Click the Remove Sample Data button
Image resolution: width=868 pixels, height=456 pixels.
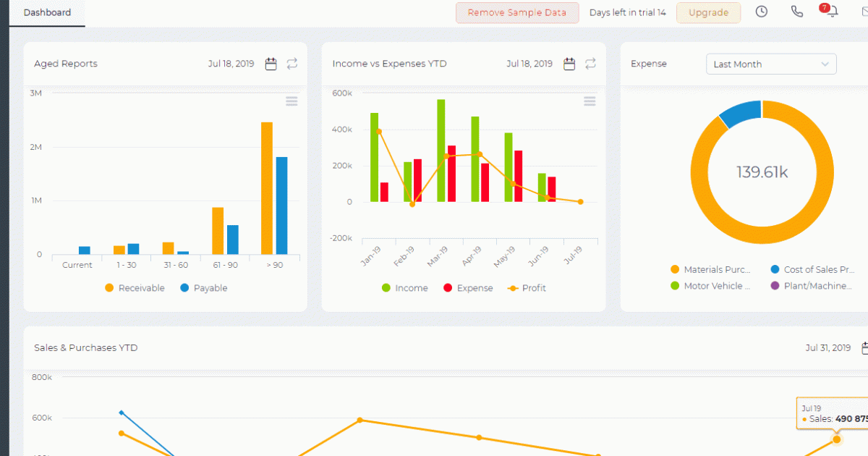517,12
